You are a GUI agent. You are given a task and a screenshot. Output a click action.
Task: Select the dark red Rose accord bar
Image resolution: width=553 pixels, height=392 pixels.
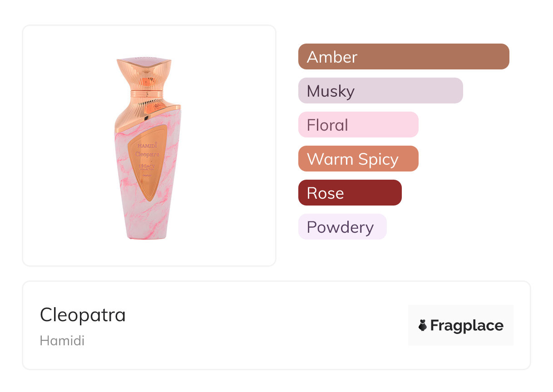pyautogui.click(x=350, y=193)
